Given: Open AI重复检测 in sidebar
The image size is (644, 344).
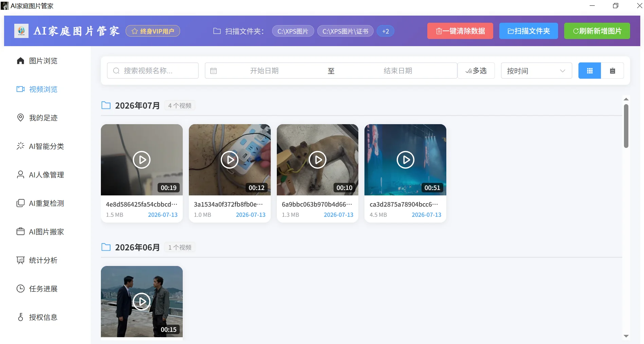Looking at the screenshot, I should [x=40, y=203].
